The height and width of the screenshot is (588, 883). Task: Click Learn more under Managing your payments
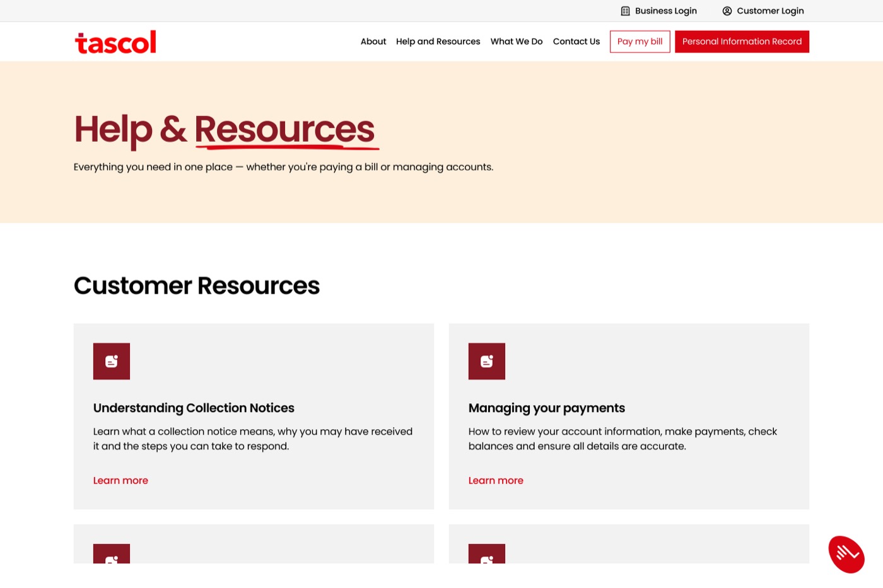(495, 480)
